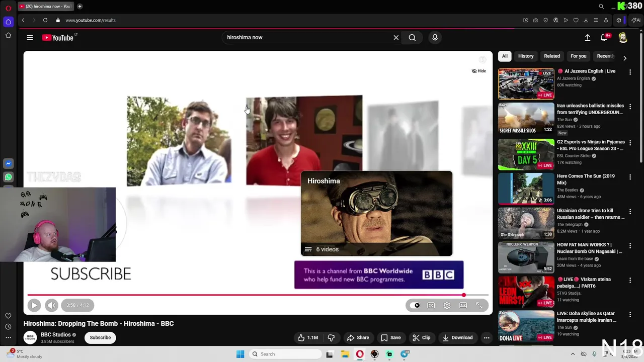Open Opera downloads toolbar icon
Screen dimensions: 644x362
(x=586, y=20)
